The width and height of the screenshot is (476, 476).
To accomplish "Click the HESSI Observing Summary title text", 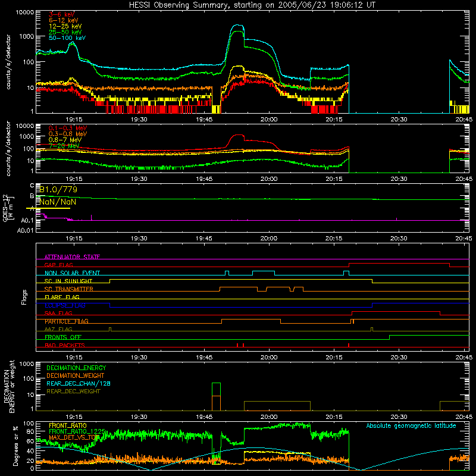I will point(252,5).
